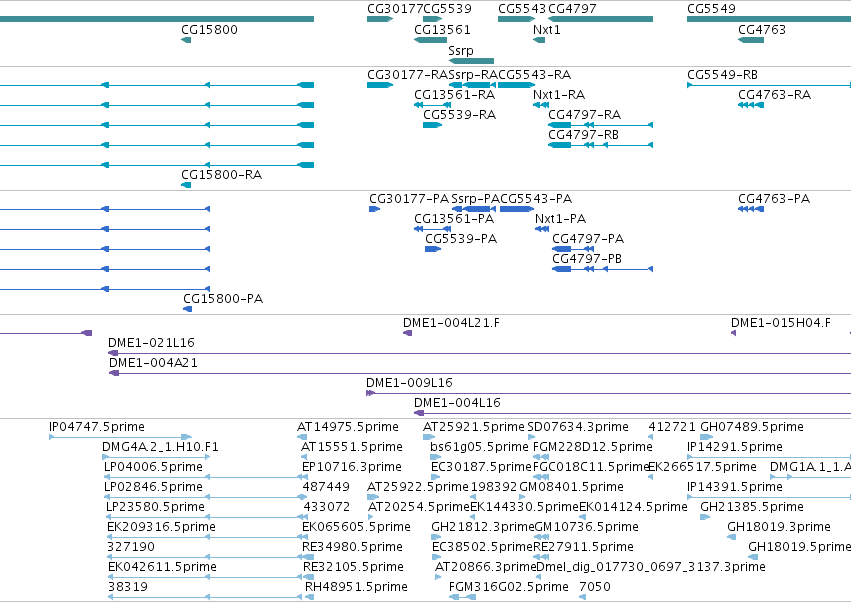The height and width of the screenshot is (602, 851).
Task: Click the RE34980.5prime EST label
Action: 352,547
